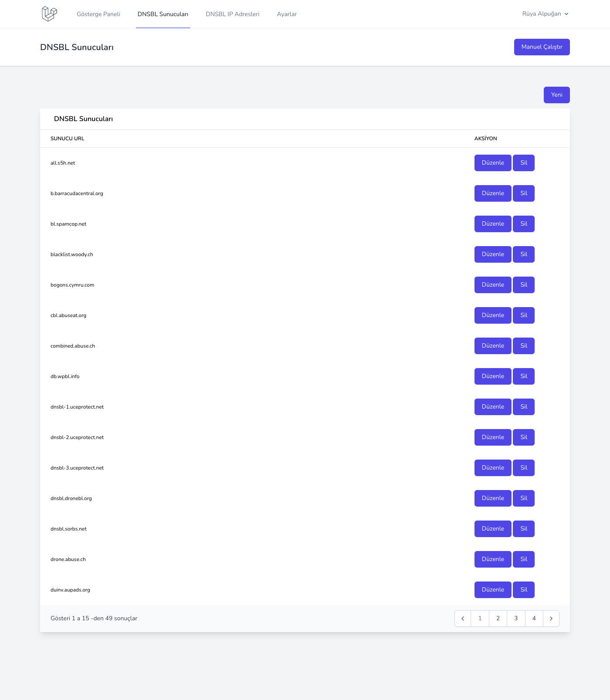This screenshot has width=610, height=700.
Task: Click the Manuel Çalıştır button
Action: 542,47
